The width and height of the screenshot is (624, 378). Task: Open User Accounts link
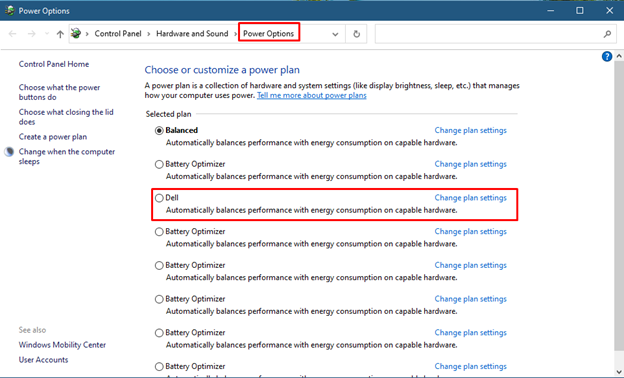coord(43,360)
